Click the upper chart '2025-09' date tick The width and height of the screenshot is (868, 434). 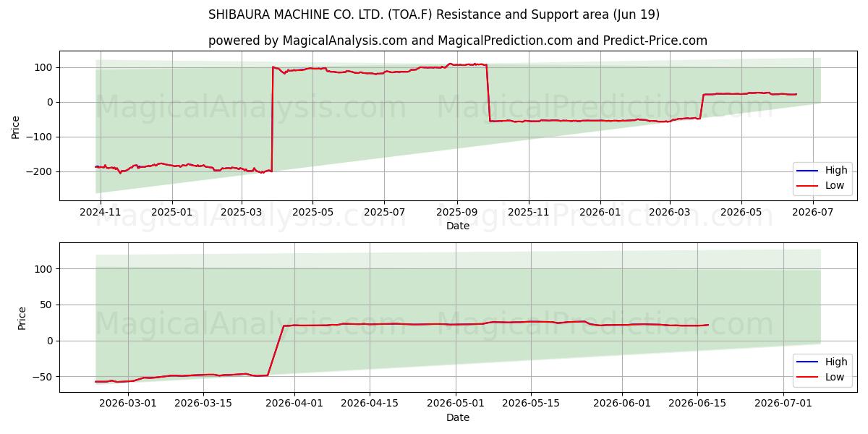(456, 212)
